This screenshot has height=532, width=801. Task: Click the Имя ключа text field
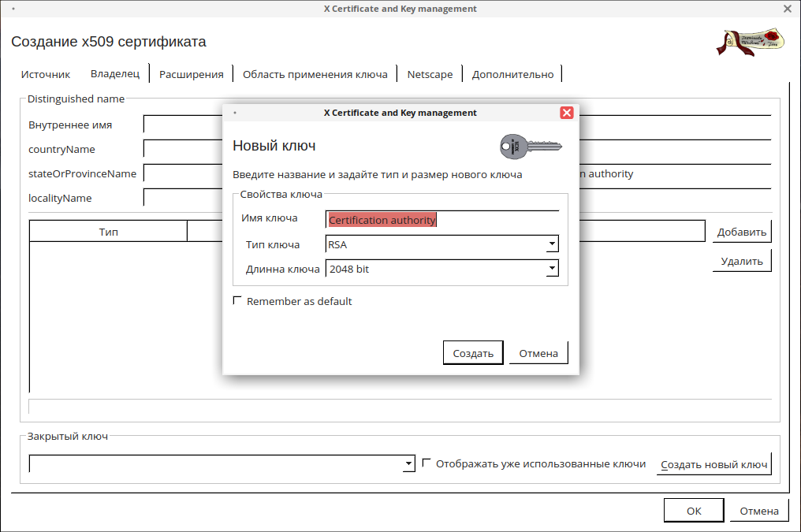pyautogui.click(x=441, y=221)
